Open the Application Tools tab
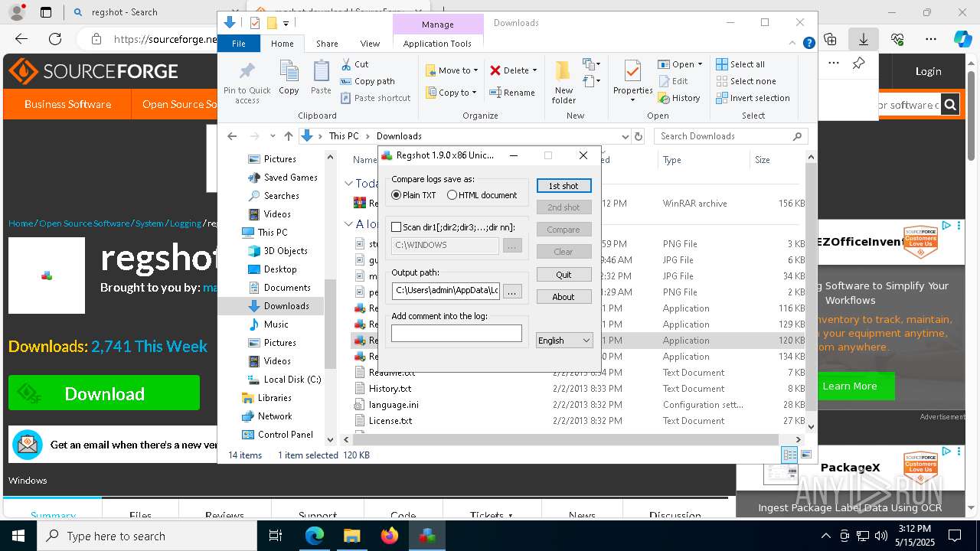980x551 pixels. tap(437, 44)
